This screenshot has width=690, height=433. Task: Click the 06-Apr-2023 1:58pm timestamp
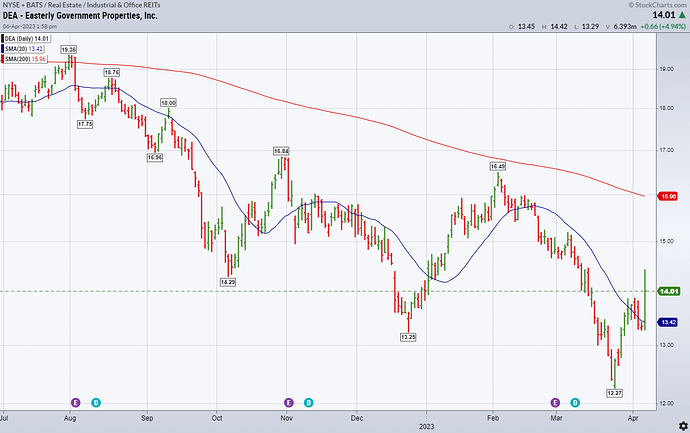point(29,26)
